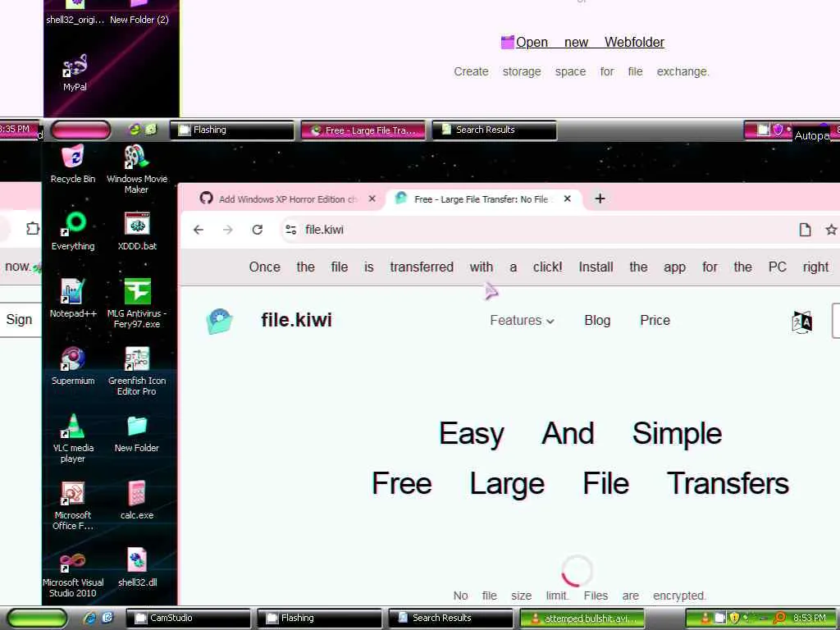Click the VLC cone tray icon

click(705, 618)
